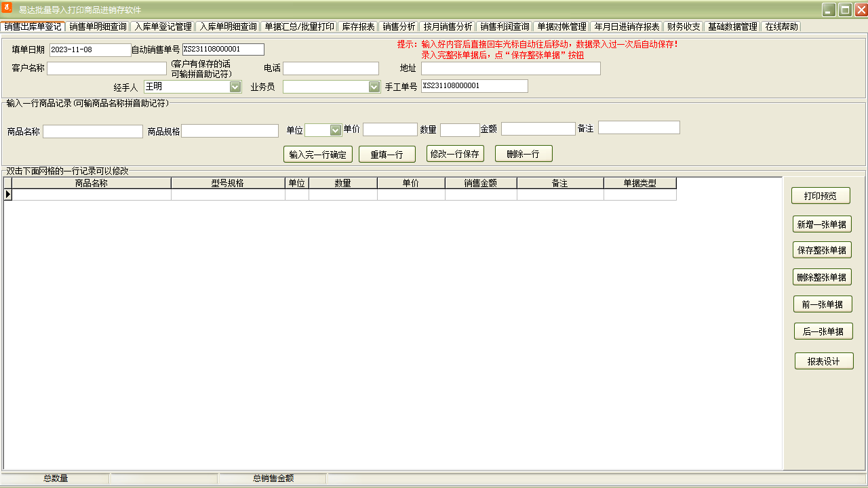Open 年月日进销存报表 tab
The height and width of the screenshot is (488, 868).
[627, 27]
